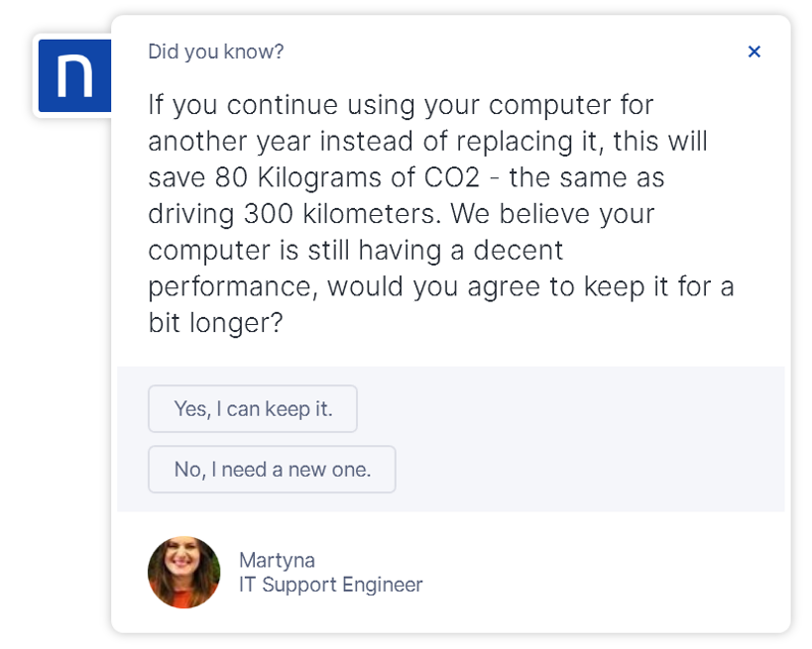Click the "Did you know?" heading
The image size is (812, 649).
(x=215, y=52)
